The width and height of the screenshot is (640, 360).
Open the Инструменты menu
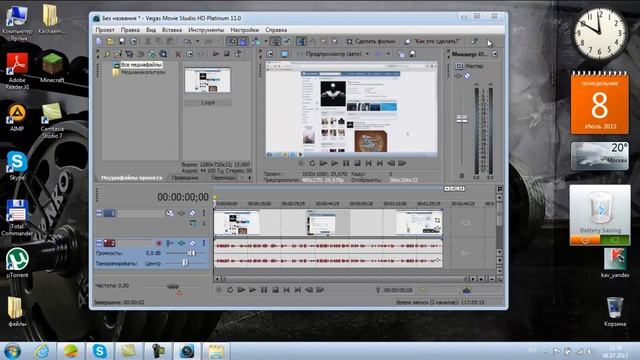[206, 30]
